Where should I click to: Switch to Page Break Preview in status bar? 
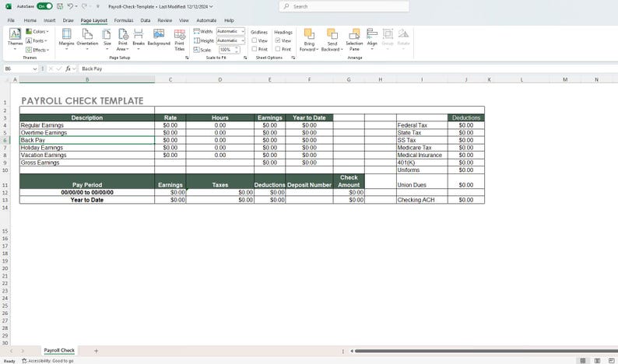click(x=612, y=360)
